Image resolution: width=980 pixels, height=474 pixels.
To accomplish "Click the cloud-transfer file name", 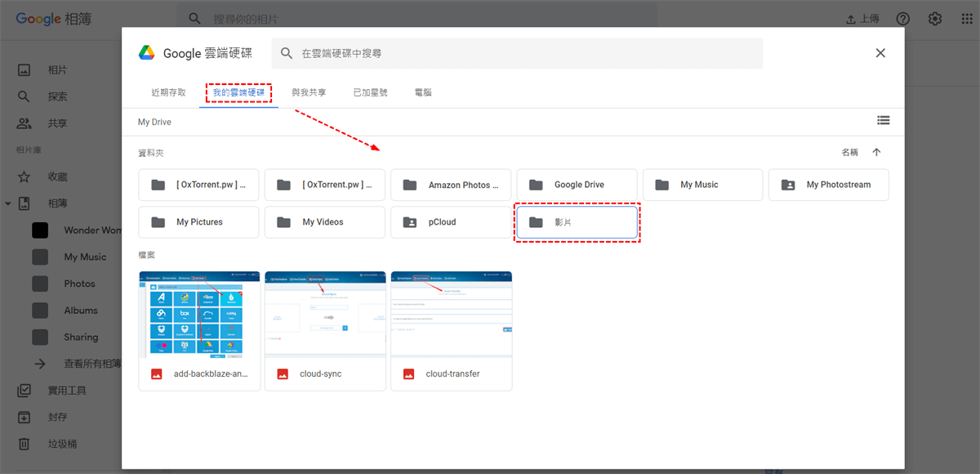I will 452,373.
